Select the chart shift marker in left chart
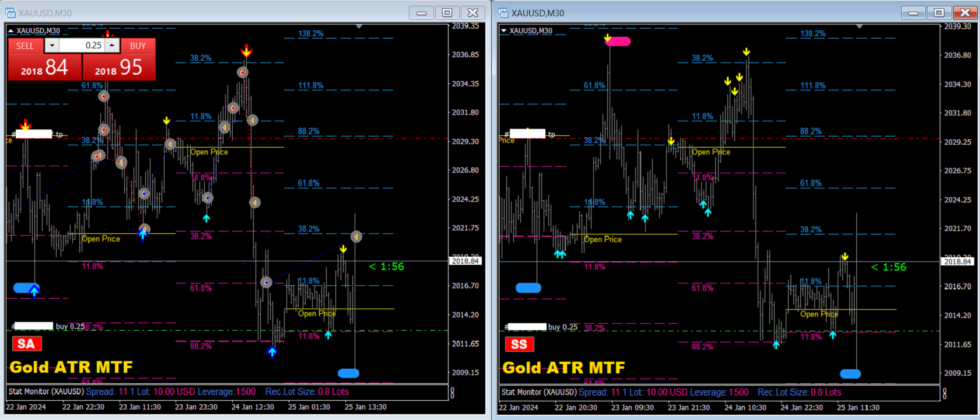The width and height of the screenshot is (980, 420). [359, 26]
